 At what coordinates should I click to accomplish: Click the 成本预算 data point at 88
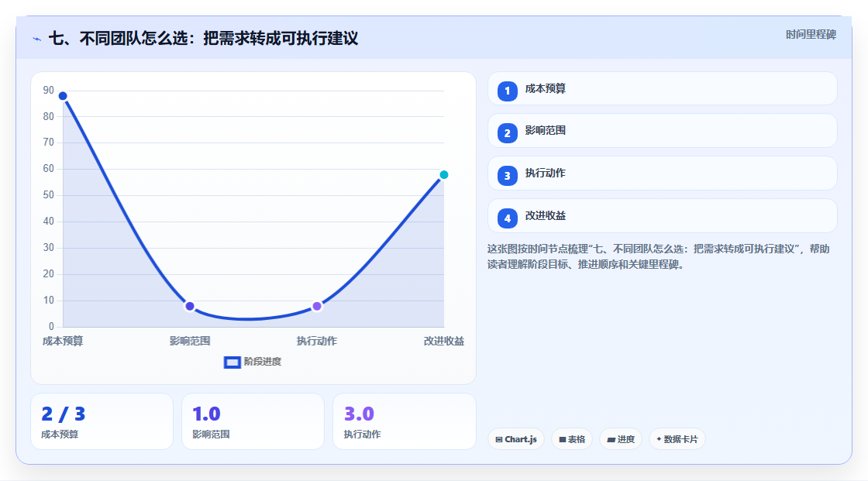click(63, 96)
